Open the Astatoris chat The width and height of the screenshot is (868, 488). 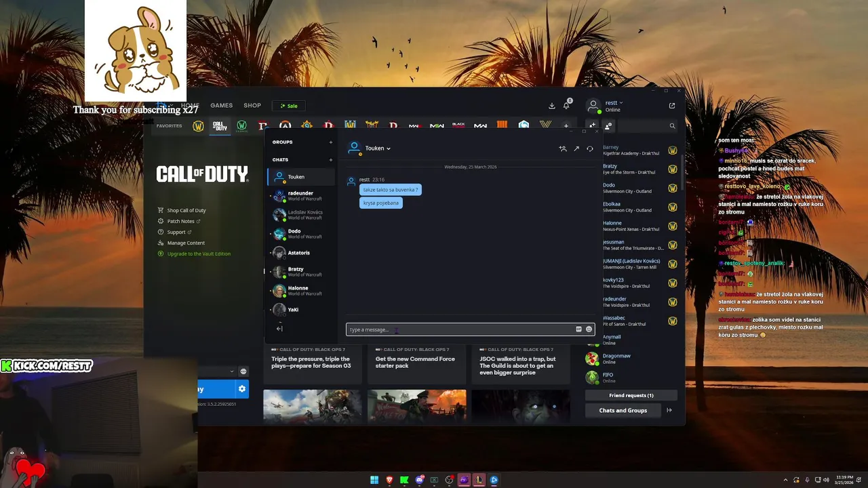coord(302,253)
